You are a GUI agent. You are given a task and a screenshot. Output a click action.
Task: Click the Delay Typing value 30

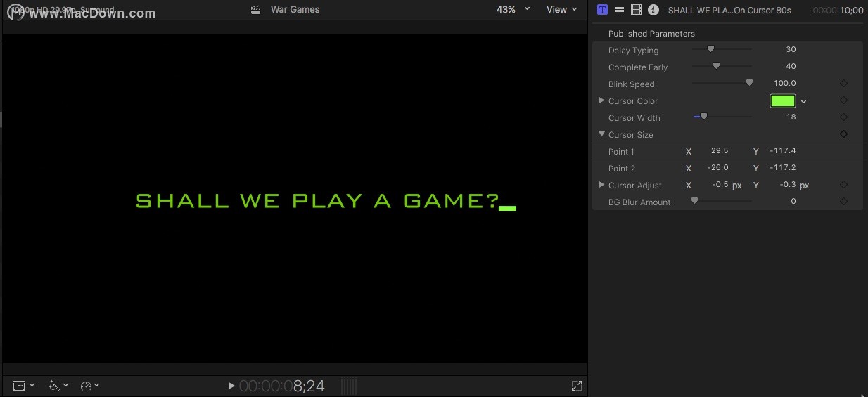(791, 49)
